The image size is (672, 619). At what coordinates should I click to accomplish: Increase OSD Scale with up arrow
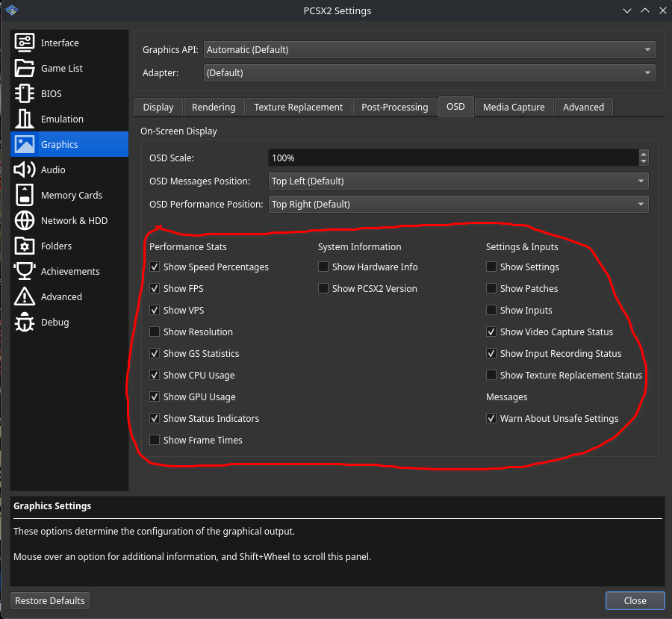coord(644,154)
